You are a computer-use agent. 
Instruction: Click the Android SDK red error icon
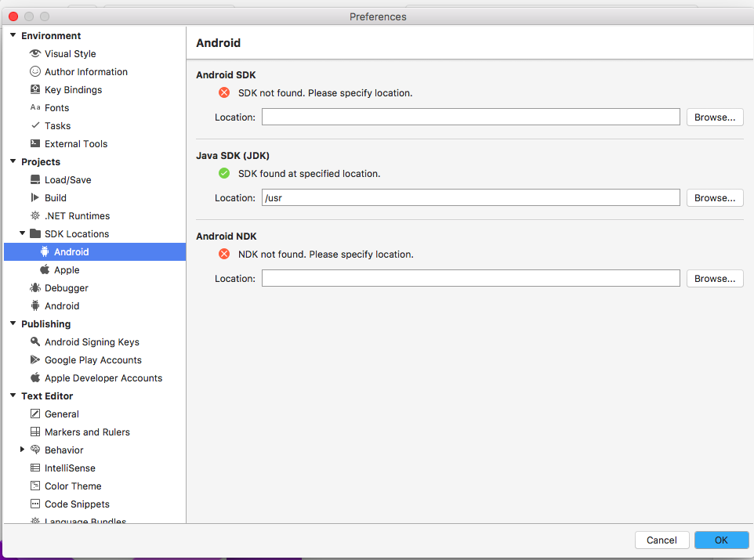click(224, 92)
